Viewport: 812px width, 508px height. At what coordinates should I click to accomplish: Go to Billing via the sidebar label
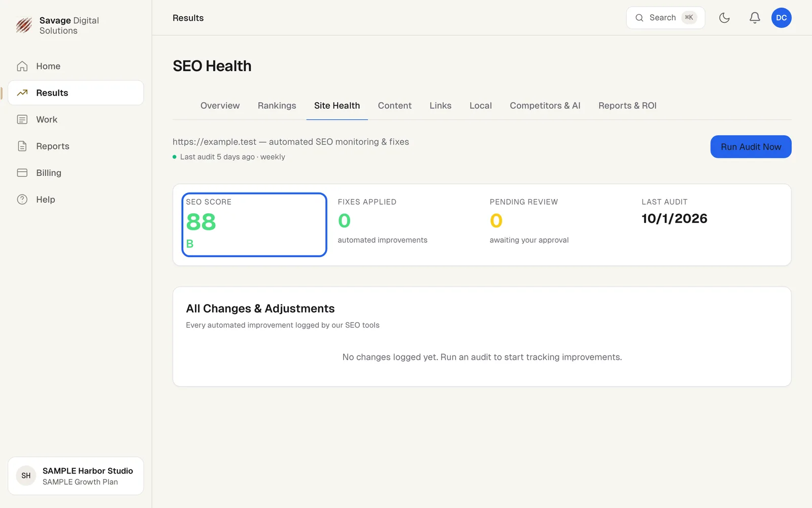pyautogui.click(x=49, y=173)
